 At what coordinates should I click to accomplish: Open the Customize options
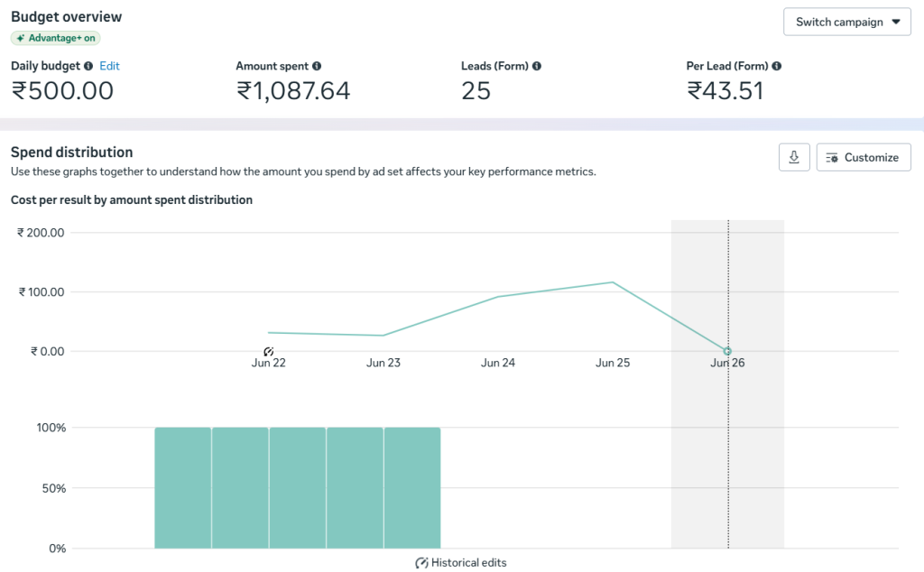[x=864, y=157]
